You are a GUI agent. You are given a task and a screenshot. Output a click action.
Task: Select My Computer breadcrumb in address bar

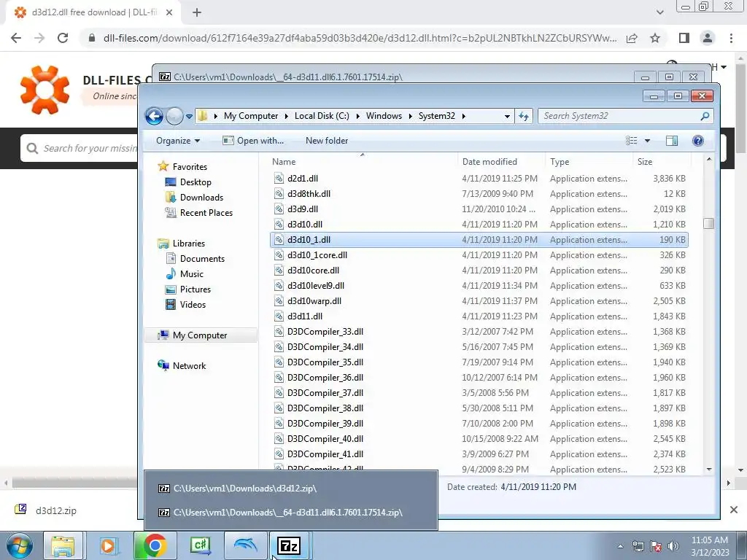(x=251, y=116)
